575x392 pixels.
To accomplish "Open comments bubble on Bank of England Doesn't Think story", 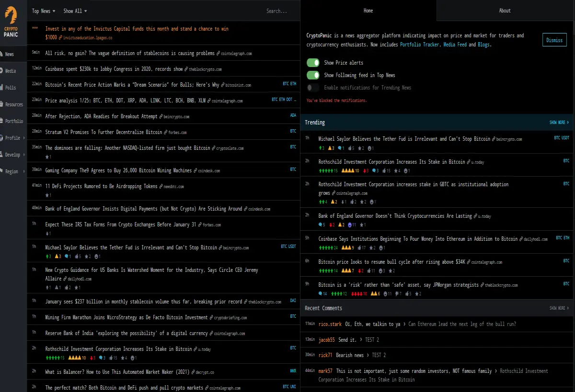I will pos(321,225).
